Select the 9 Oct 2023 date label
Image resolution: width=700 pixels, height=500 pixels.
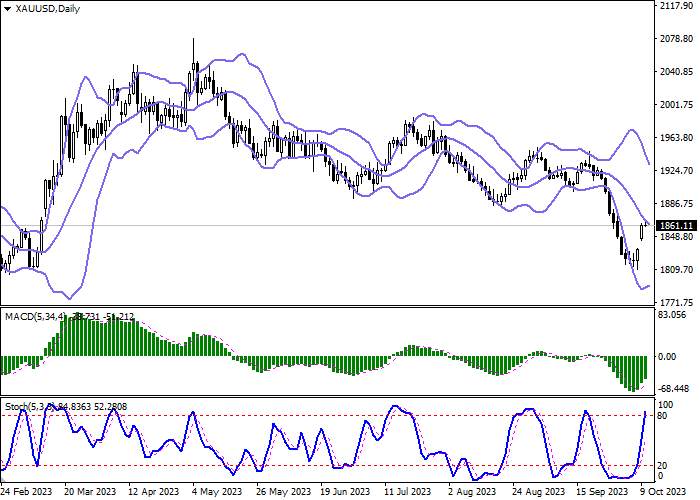663,492
